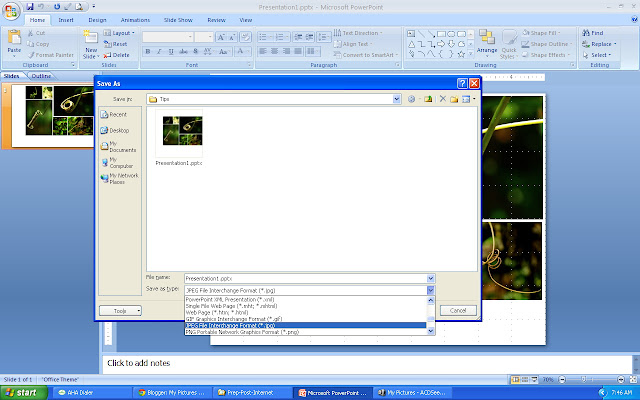Image resolution: width=640 pixels, height=400 pixels.
Task: Open My Documents in the places bar
Action: pyautogui.click(x=120, y=147)
